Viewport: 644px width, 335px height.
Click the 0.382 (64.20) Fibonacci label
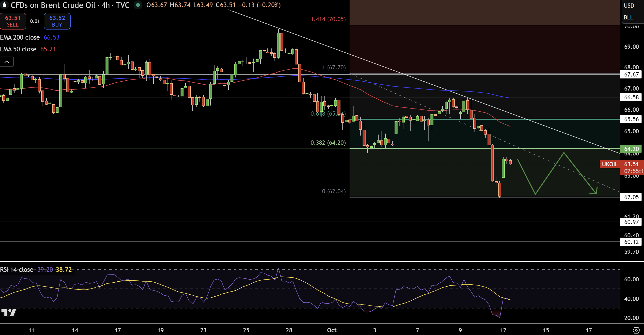point(328,143)
